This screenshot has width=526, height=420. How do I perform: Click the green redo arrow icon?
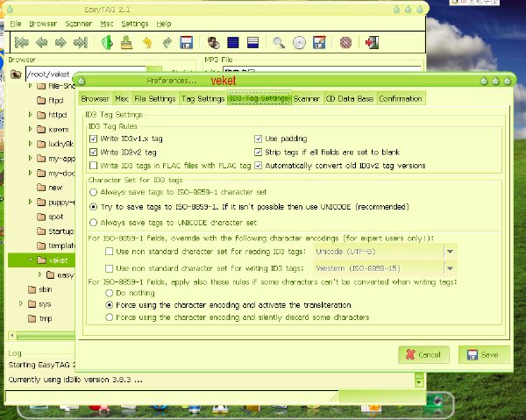pos(167,43)
